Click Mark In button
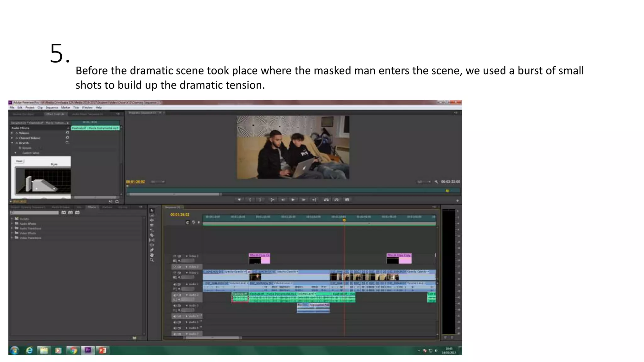 pos(250,200)
